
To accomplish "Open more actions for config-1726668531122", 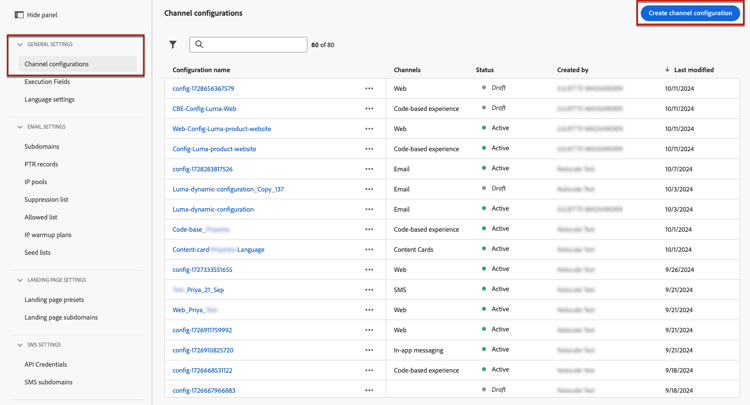I will [369, 370].
